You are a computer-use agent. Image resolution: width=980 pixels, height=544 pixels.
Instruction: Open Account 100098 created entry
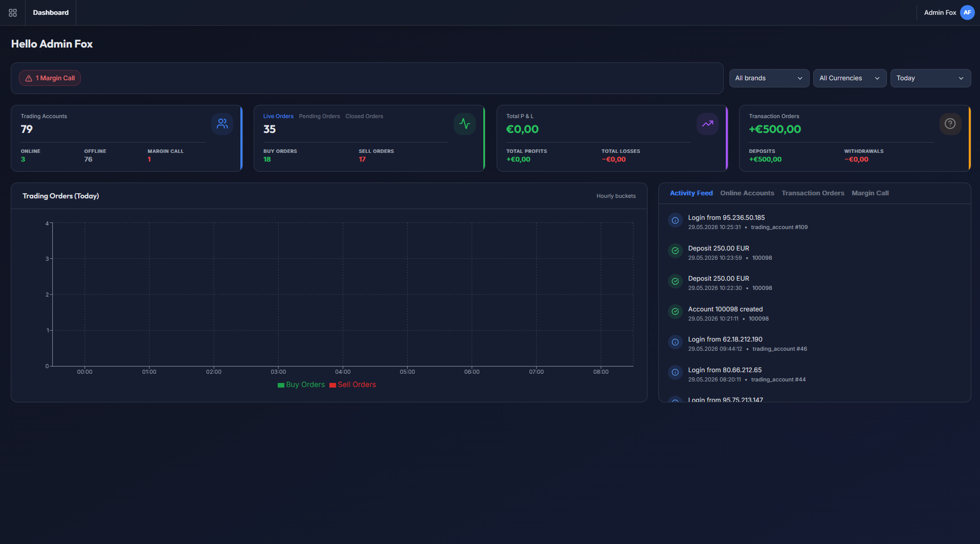(x=814, y=313)
